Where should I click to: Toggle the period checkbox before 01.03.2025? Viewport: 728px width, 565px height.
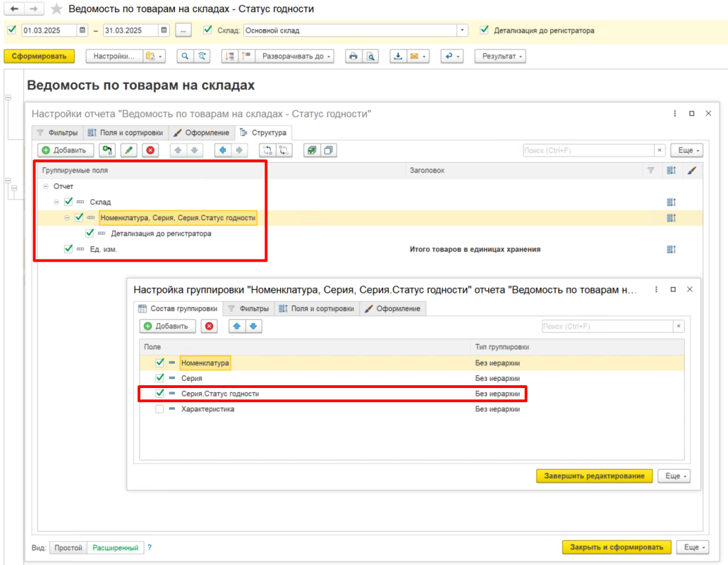12,30
